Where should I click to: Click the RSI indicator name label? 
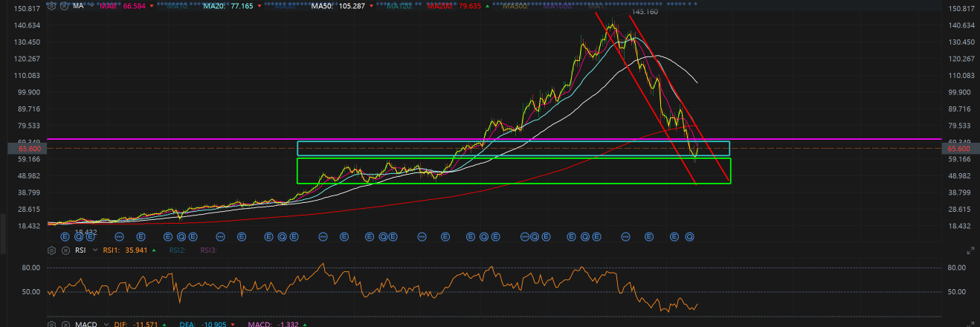(80, 250)
